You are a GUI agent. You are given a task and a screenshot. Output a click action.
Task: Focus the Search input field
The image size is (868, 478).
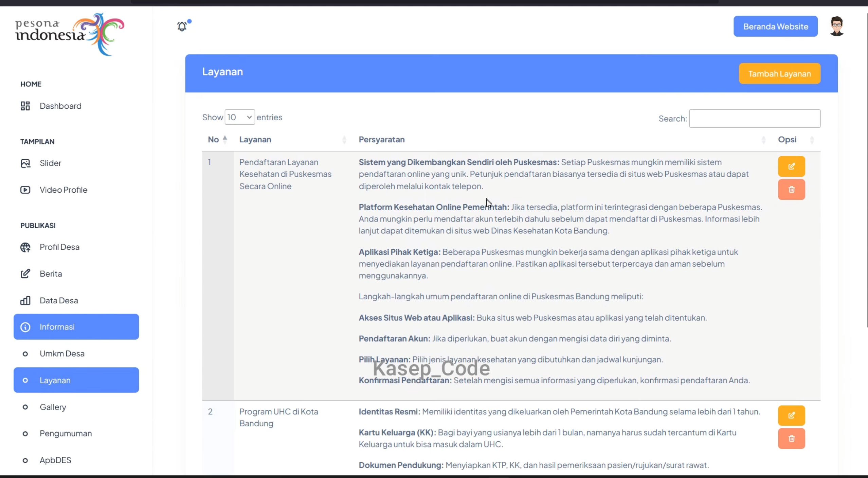(x=755, y=119)
